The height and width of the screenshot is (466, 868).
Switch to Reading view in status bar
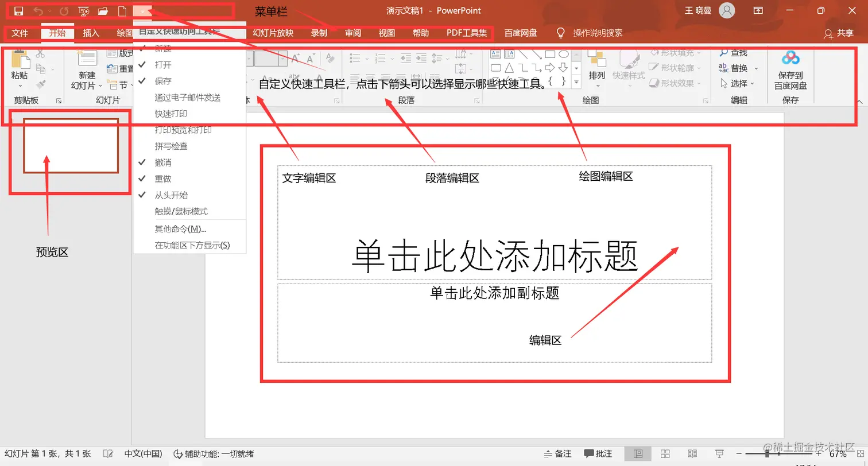(x=692, y=454)
